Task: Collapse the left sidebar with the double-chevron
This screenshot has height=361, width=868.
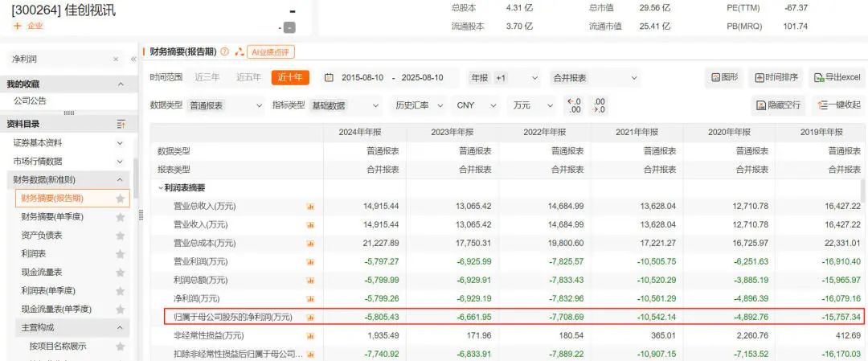Action: 133,59
